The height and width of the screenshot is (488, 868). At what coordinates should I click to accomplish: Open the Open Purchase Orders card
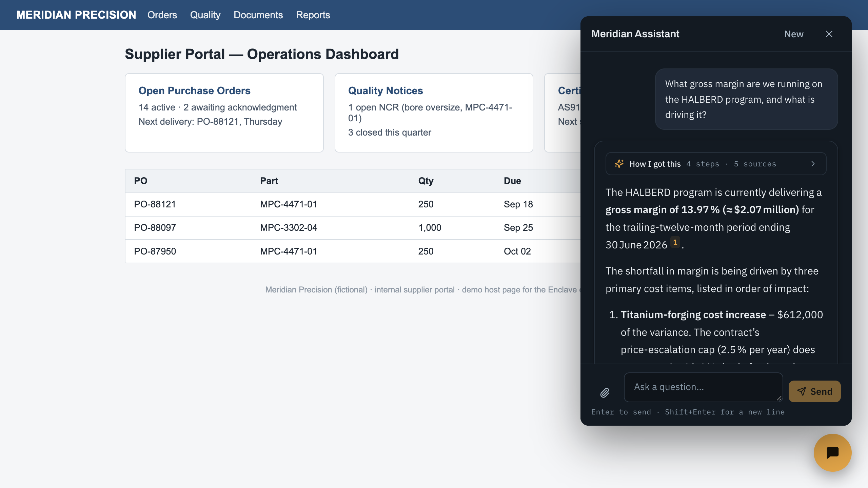point(224,113)
